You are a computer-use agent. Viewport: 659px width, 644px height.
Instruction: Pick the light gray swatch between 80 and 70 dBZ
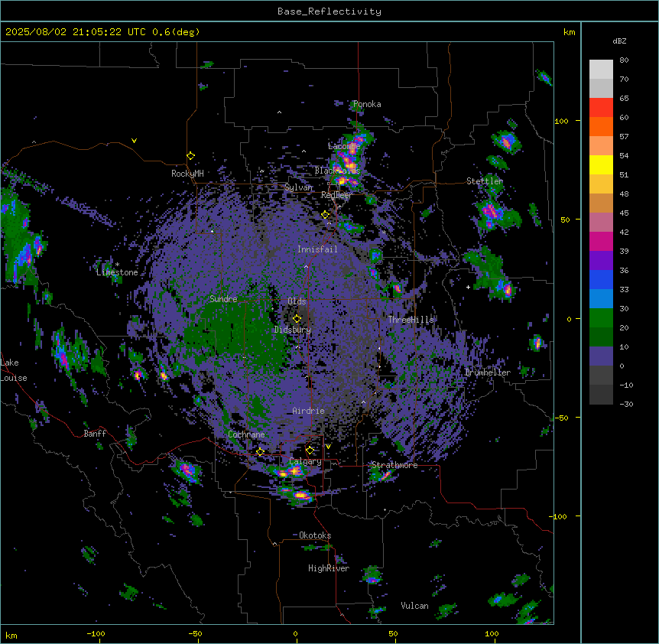click(x=601, y=70)
